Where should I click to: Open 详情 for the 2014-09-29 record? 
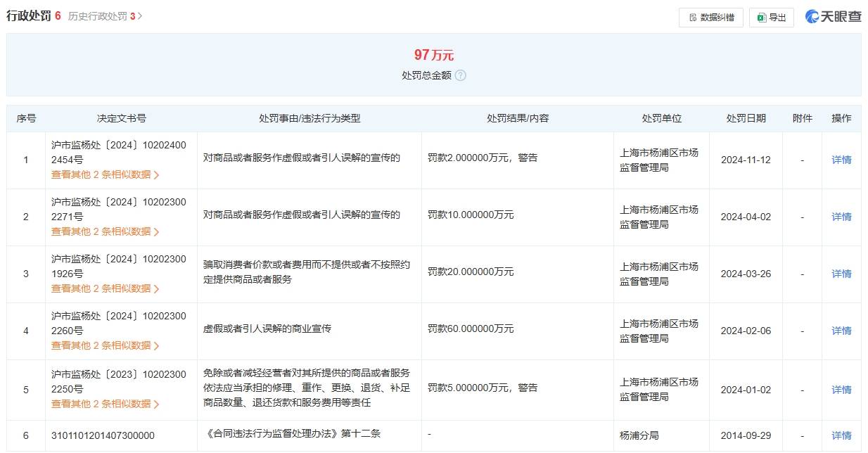coord(841,435)
